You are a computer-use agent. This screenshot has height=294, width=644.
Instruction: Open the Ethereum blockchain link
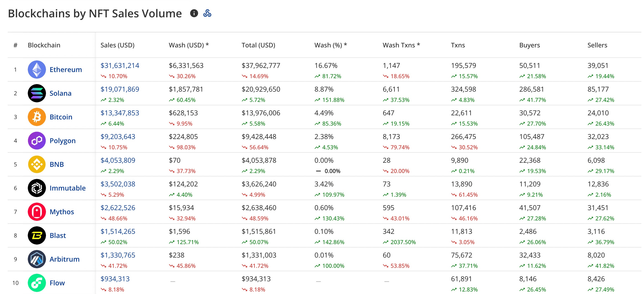(66, 70)
